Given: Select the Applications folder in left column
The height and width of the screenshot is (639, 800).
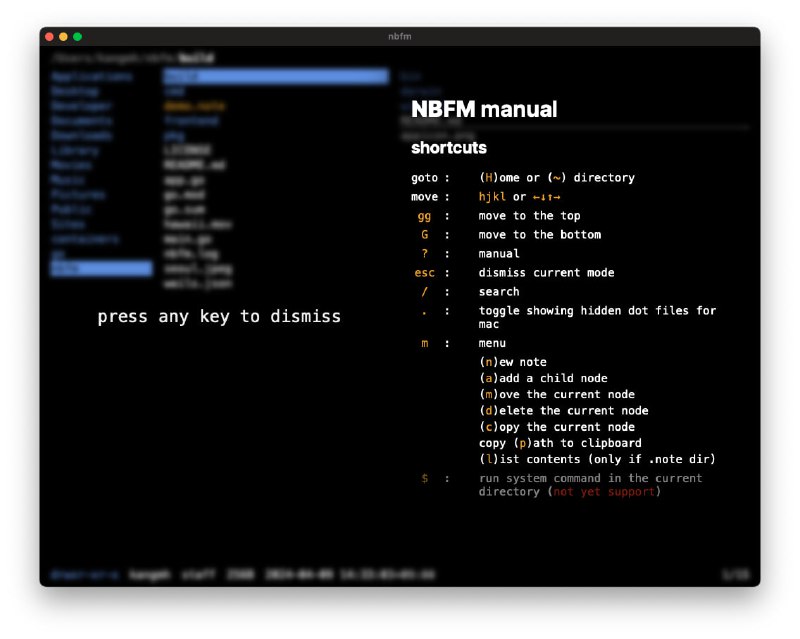Looking at the screenshot, I should pyautogui.click(x=92, y=76).
